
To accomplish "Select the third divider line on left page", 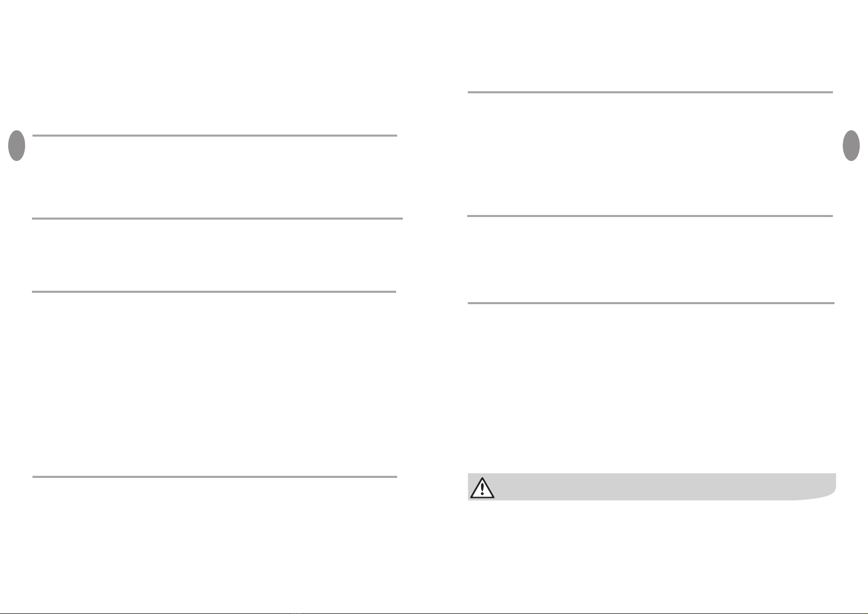I will [x=214, y=292].
